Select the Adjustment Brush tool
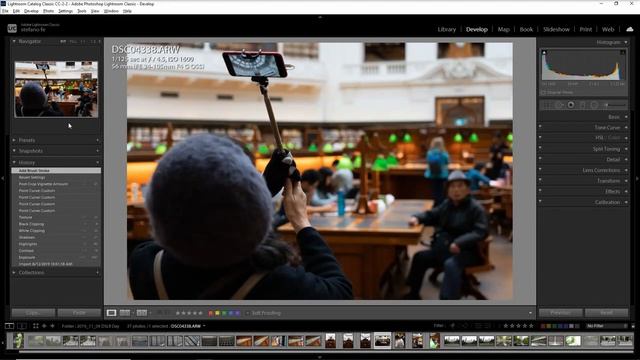 (616, 105)
